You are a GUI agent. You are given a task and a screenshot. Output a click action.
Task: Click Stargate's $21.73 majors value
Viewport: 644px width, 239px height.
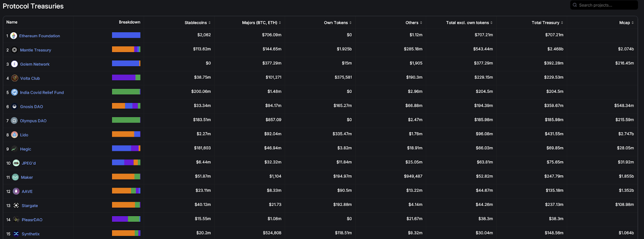tap(275, 204)
